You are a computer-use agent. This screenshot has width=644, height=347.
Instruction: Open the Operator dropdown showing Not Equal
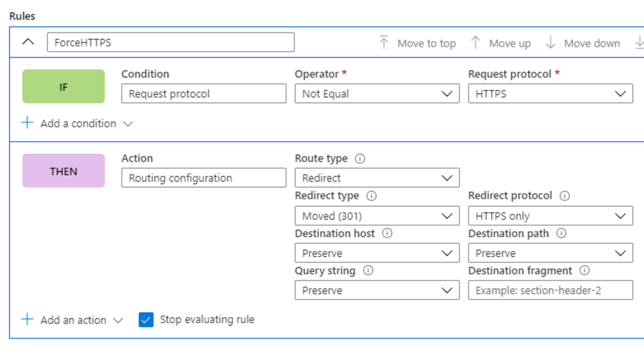pyautogui.click(x=377, y=94)
